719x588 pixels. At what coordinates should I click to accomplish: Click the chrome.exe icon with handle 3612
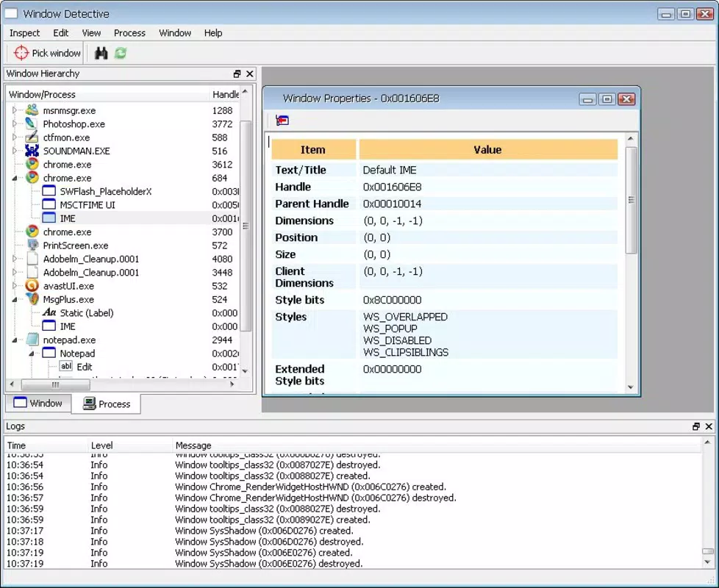[x=32, y=164]
